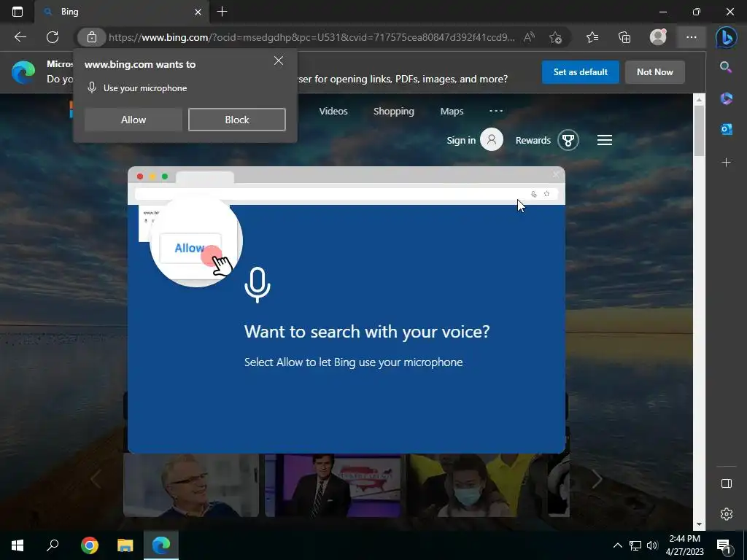Screen dimensions: 747x560
Task: Open the tab actions menu icon
Action: tap(18, 12)
